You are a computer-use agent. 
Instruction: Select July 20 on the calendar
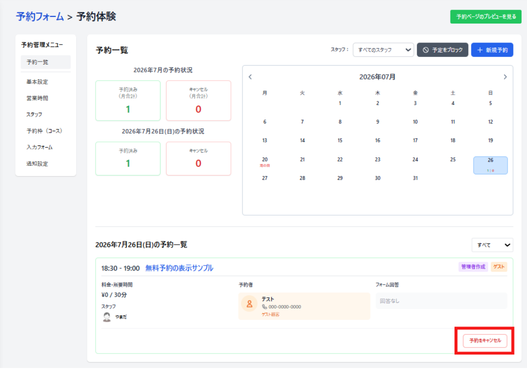(x=265, y=160)
